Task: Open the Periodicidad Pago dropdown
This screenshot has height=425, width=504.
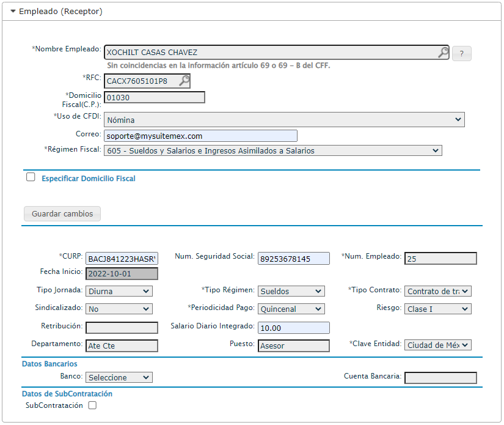Action: (x=291, y=309)
